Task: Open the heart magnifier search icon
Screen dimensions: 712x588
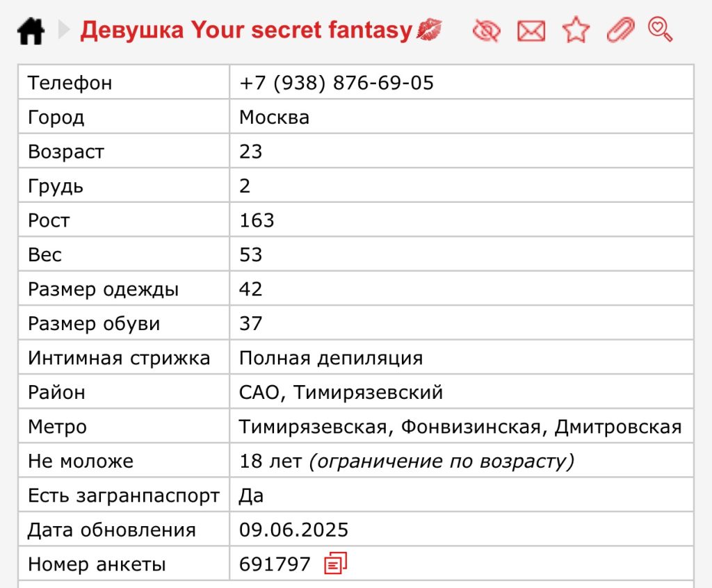Action: pos(660,29)
